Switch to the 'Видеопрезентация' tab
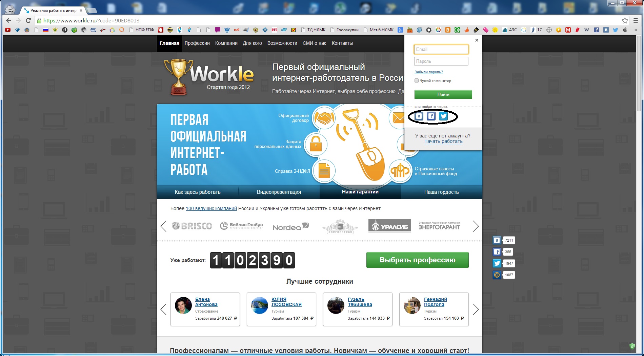Screen dimensions: 644x356 tap(279, 192)
